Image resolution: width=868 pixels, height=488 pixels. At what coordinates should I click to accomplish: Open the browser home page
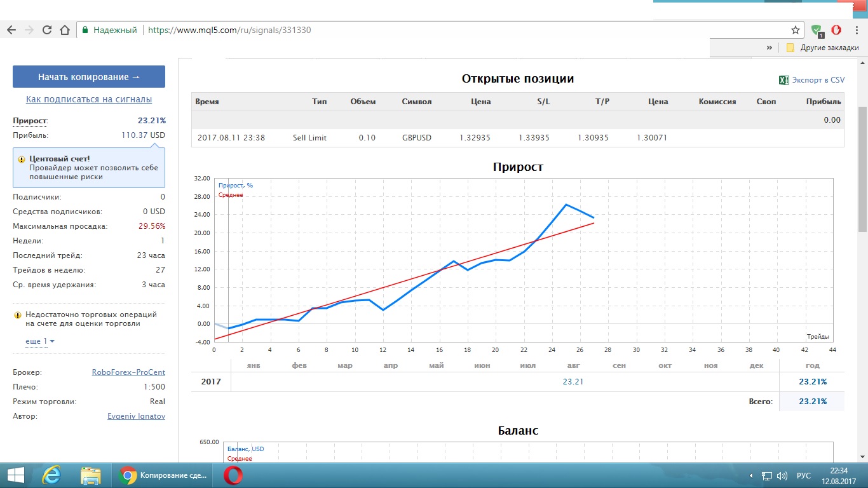64,30
